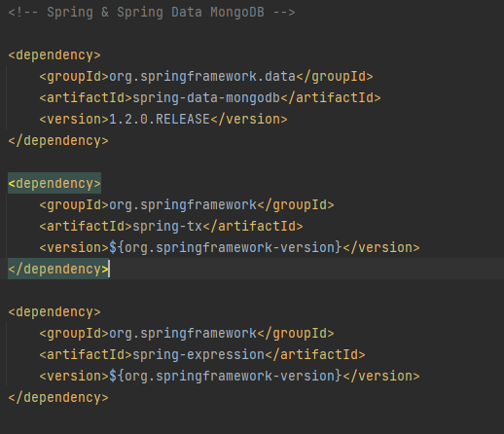Click opening dependency tag above spring-expression

54,312
